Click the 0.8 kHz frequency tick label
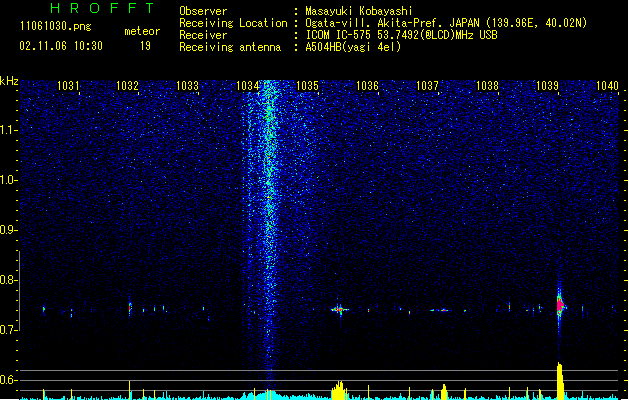629x400 pixels. pos(9,280)
